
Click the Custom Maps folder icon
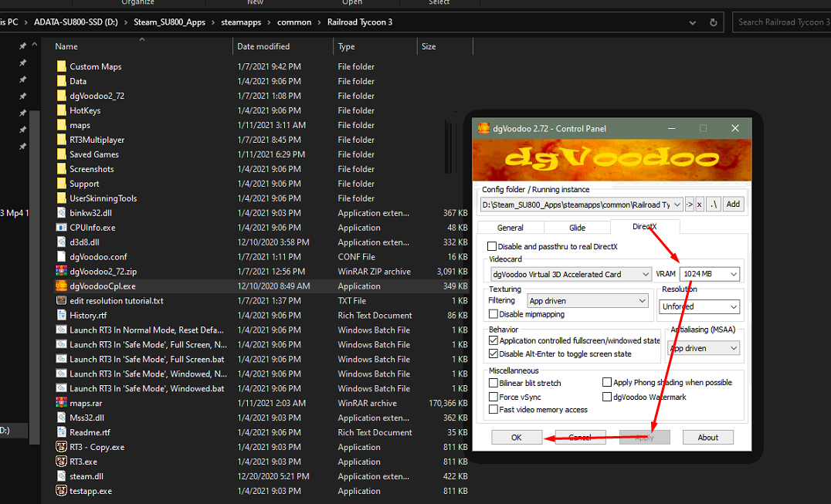pyautogui.click(x=62, y=66)
